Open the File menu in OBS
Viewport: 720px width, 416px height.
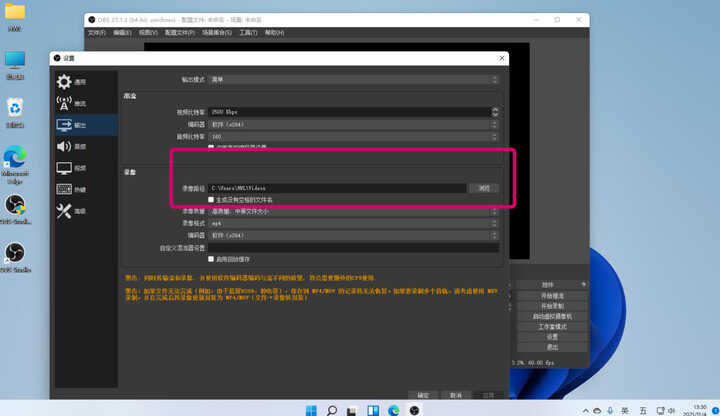96,33
